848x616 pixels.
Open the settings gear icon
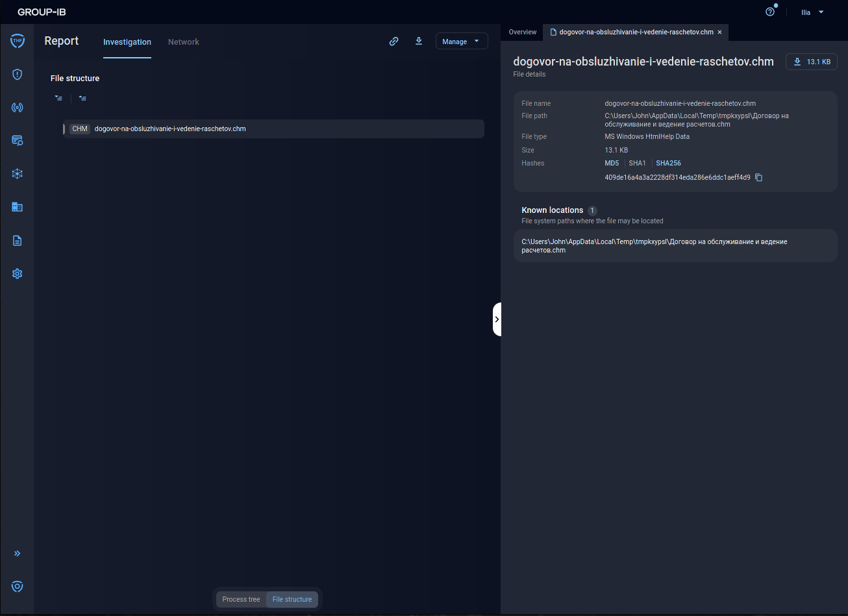click(17, 273)
